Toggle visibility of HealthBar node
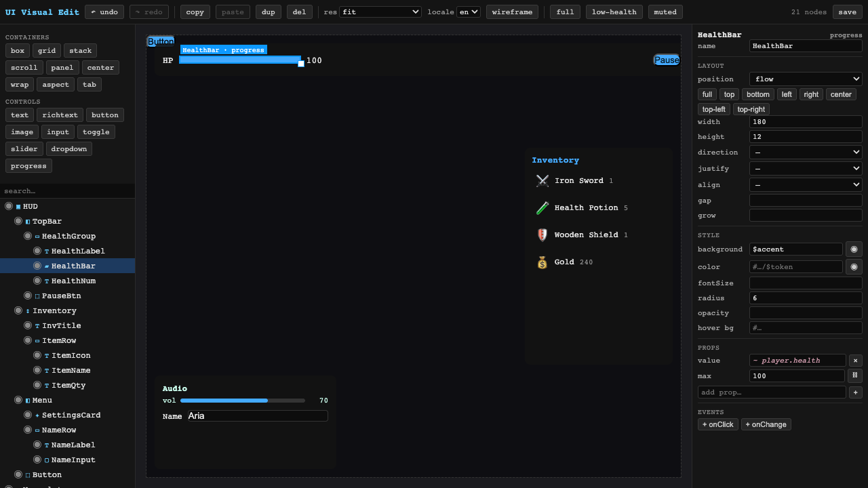Screen dimensions: 868x488 (37, 266)
